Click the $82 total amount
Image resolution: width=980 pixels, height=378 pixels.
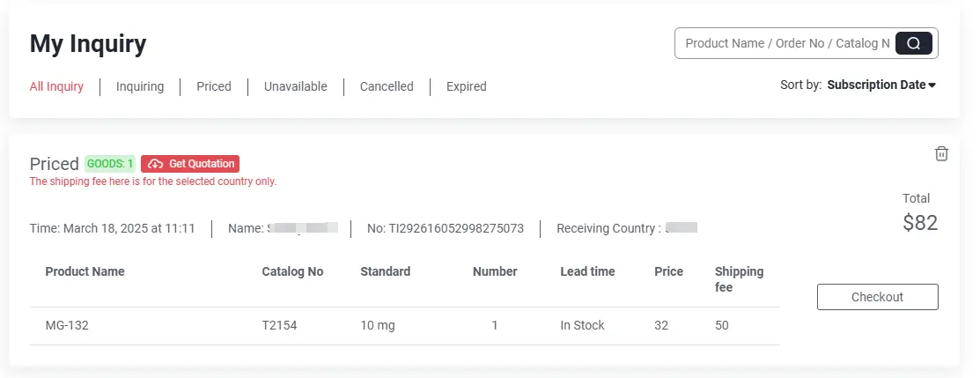point(920,223)
